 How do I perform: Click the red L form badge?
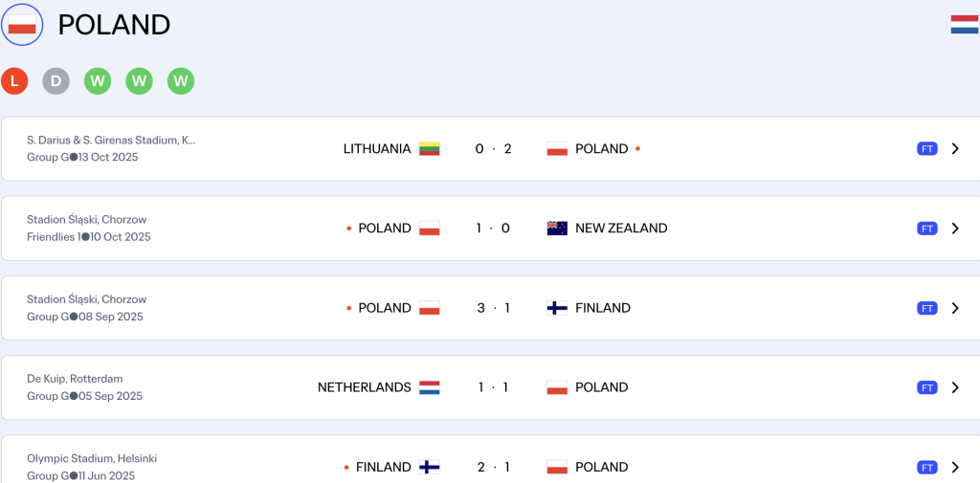[14, 81]
